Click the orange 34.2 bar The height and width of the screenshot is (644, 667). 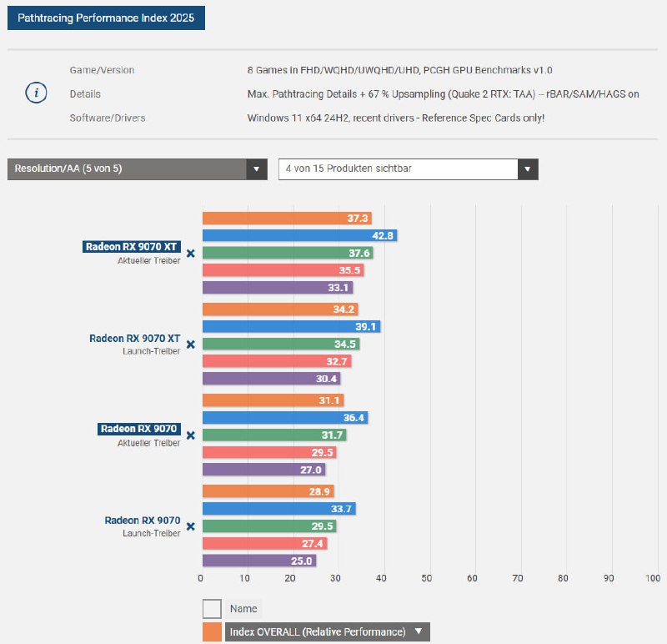click(280, 309)
